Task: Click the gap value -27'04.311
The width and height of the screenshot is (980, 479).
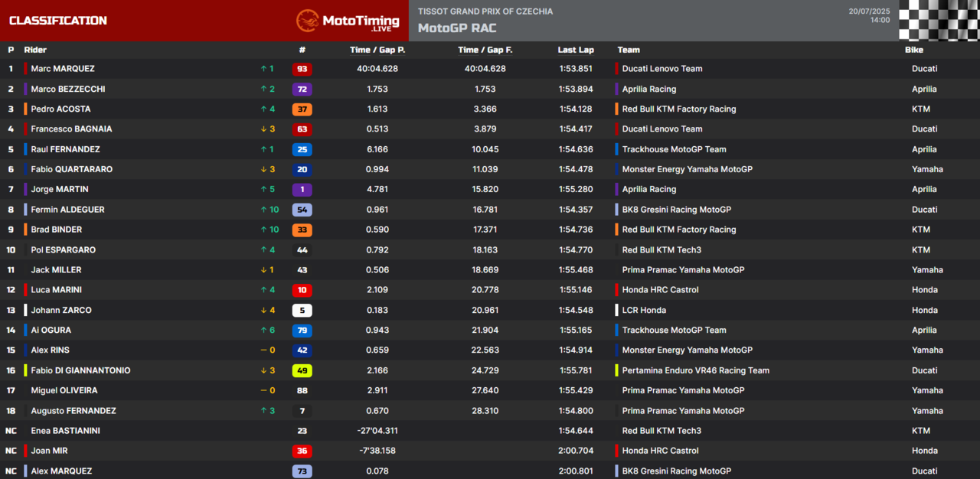Action: coord(377,431)
